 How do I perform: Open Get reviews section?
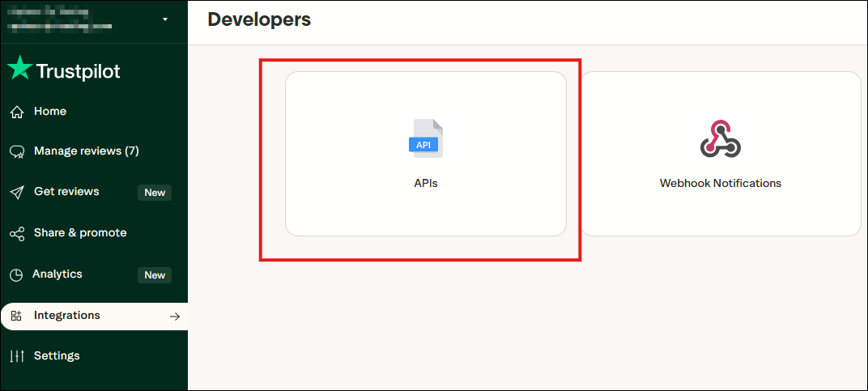pos(66,191)
